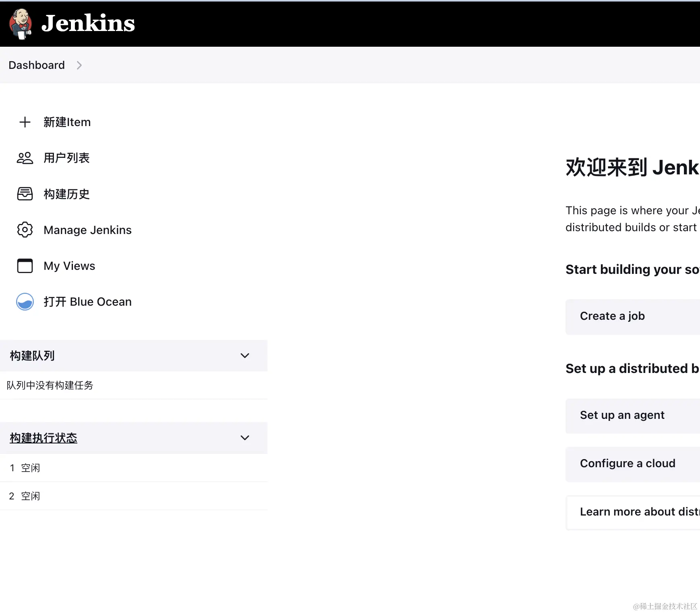This screenshot has width=700, height=613.
Task: Click the Blue Ocean wave icon
Action: click(x=25, y=301)
